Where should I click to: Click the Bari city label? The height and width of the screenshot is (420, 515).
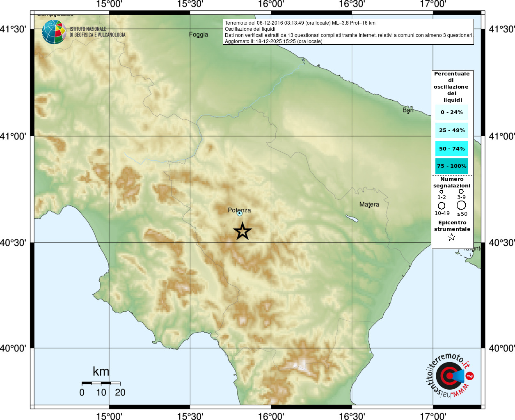408,110
